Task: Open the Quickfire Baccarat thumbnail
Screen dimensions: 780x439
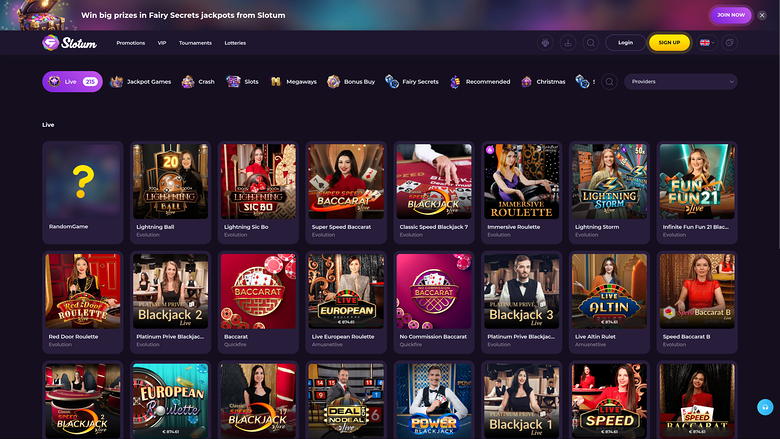Action: click(x=258, y=291)
